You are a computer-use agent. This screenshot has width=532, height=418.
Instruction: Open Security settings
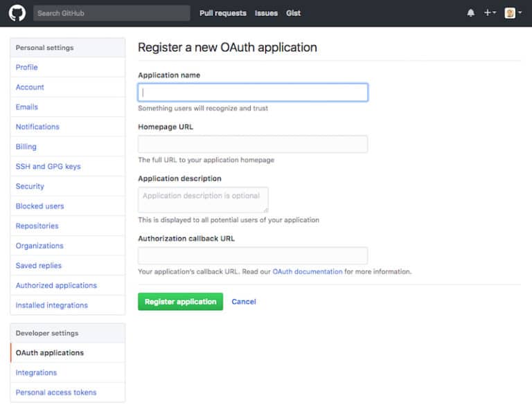[68, 186]
